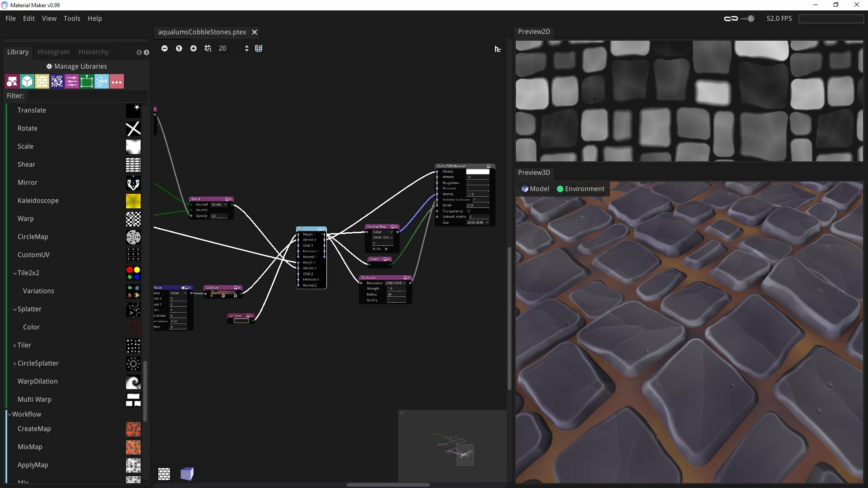Select the purple sliders library category icon
The image size is (868, 488).
pos(71,81)
